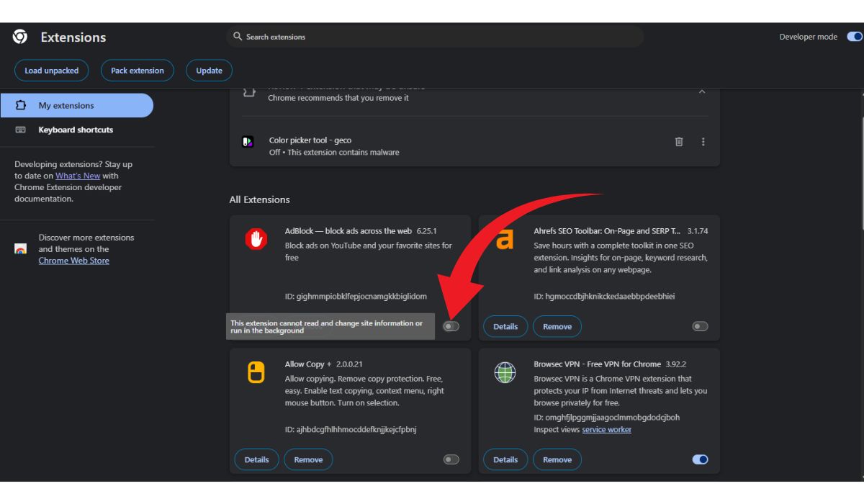Screen dimensions: 864x504
Task: Remove the Ahrefs SEO Toolbar extension
Action: pyautogui.click(x=557, y=326)
